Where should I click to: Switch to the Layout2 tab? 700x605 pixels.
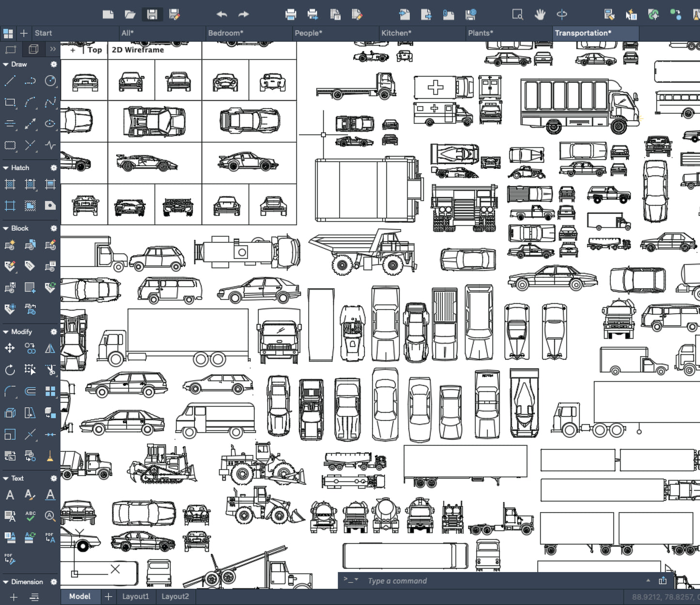click(x=175, y=597)
